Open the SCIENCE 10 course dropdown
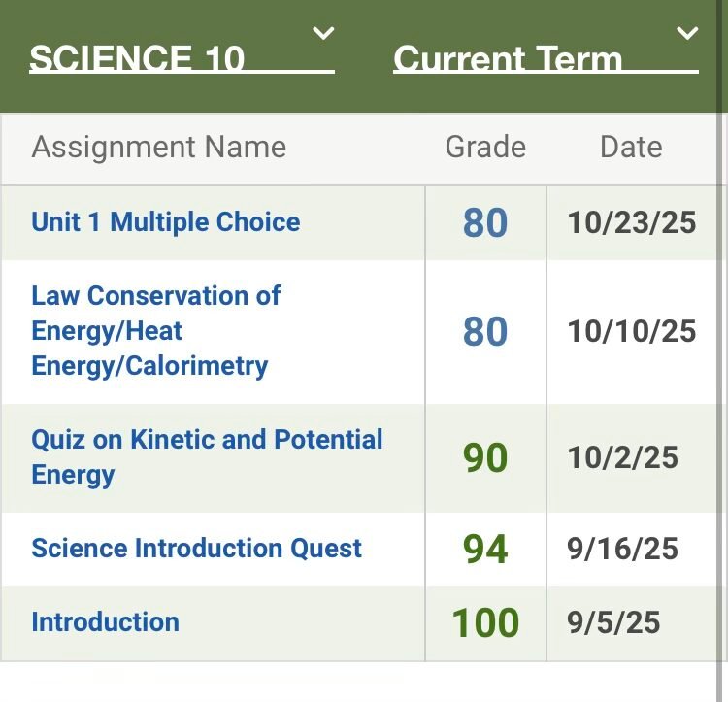 coord(137,58)
